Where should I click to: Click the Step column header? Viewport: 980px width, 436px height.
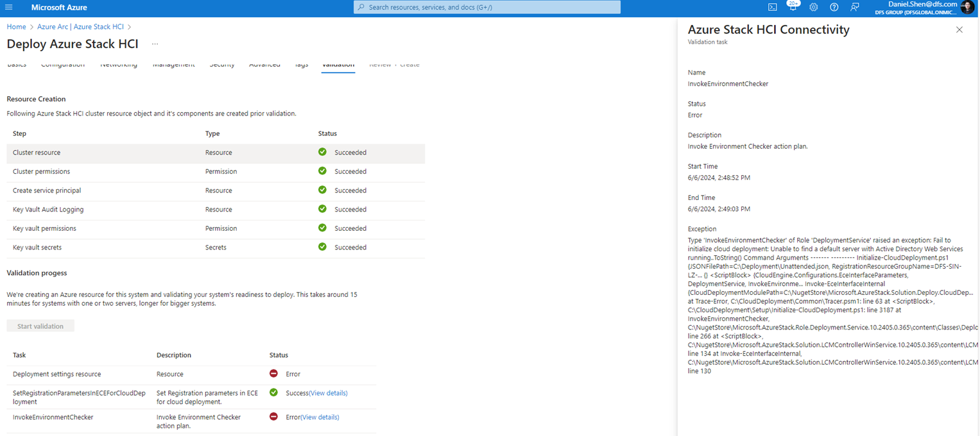(x=19, y=133)
